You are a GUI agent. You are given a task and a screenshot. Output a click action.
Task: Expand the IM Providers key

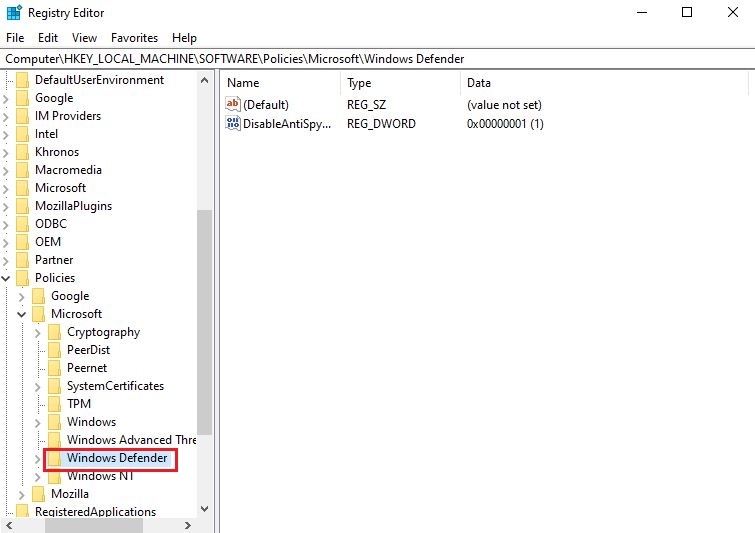pos(6,117)
